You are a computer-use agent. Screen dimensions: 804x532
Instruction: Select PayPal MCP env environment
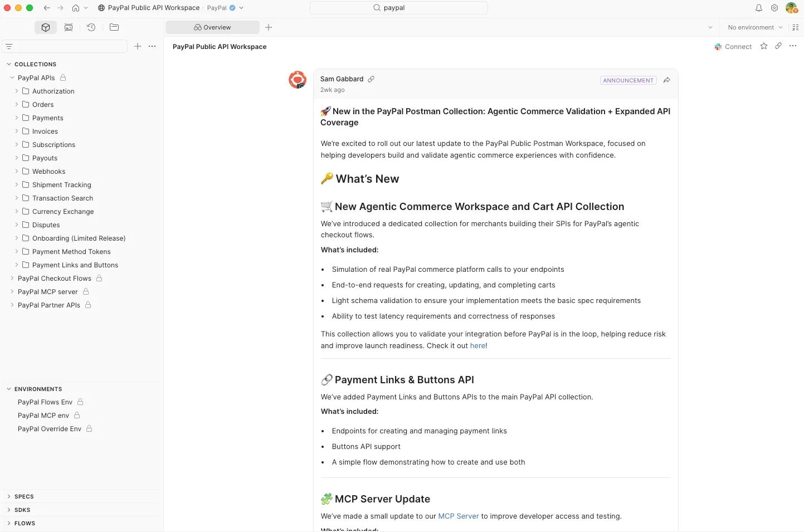click(x=43, y=415)
